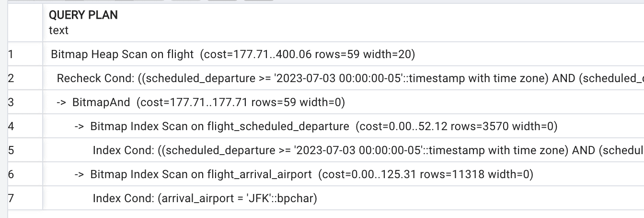Select row number 4 in the grid
The image size is (644, 218).
point(11,126)
